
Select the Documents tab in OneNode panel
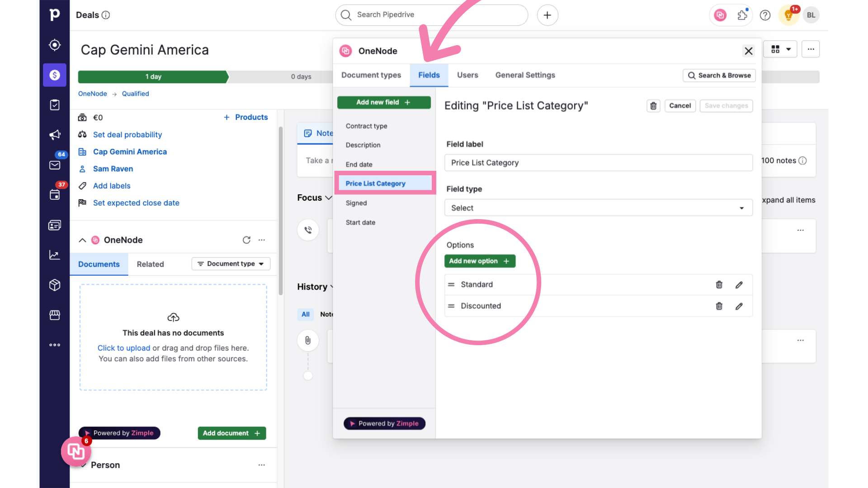99,264
